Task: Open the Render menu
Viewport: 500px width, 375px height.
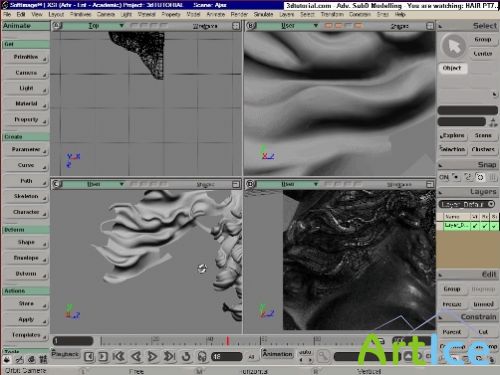Action: click(239, 14)
